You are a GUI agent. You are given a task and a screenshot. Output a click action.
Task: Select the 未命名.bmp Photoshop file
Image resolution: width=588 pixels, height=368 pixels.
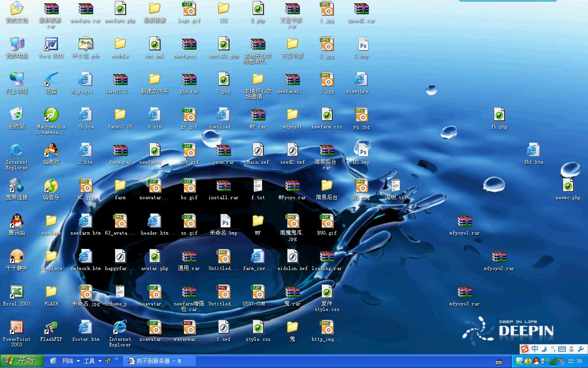(x=224, y=224)
